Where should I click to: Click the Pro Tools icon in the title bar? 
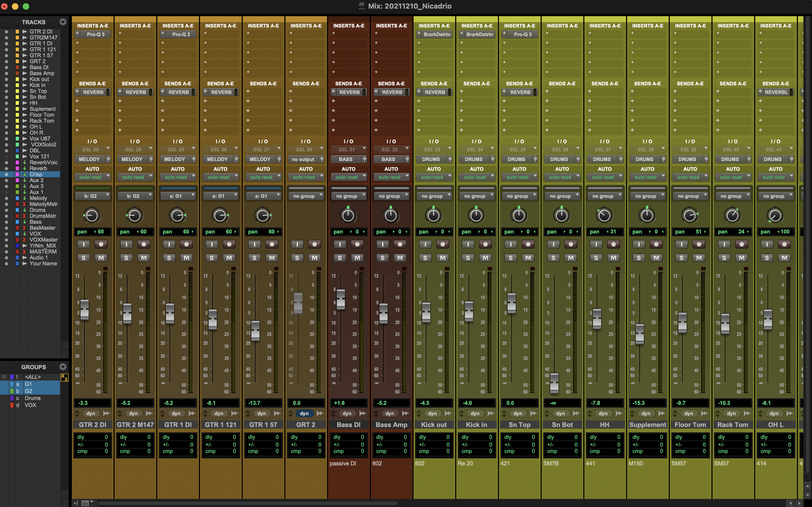(x=362, y=6)
